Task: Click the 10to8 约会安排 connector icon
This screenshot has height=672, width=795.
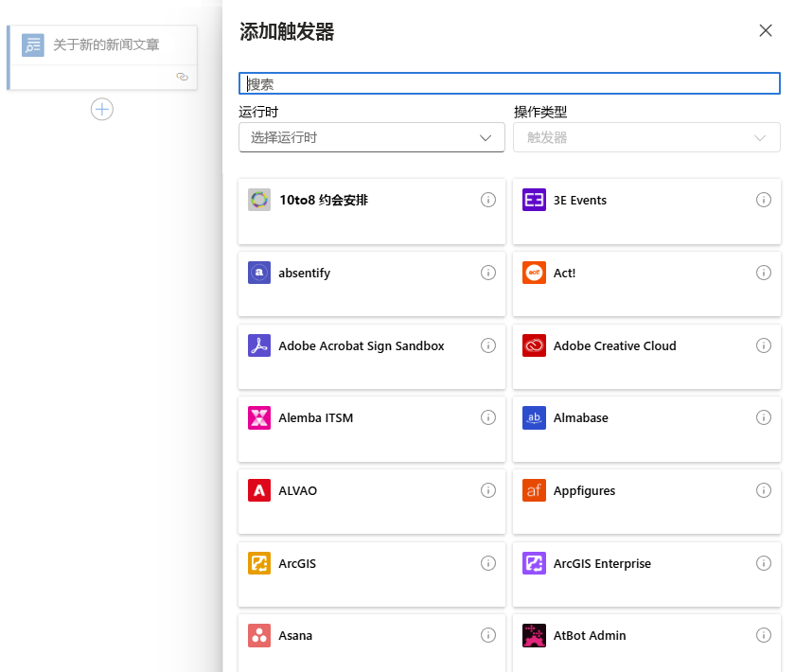Action: click(x=259, y=200)
